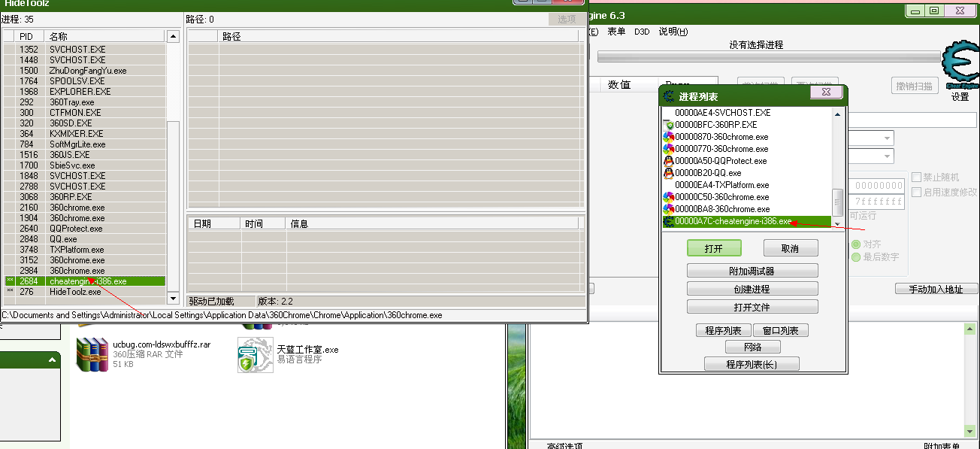Select the 对齐 radio option
Image resolution: width=980 pixels, height=449 pixels.
pyautogui.click(x=856, y=244)
